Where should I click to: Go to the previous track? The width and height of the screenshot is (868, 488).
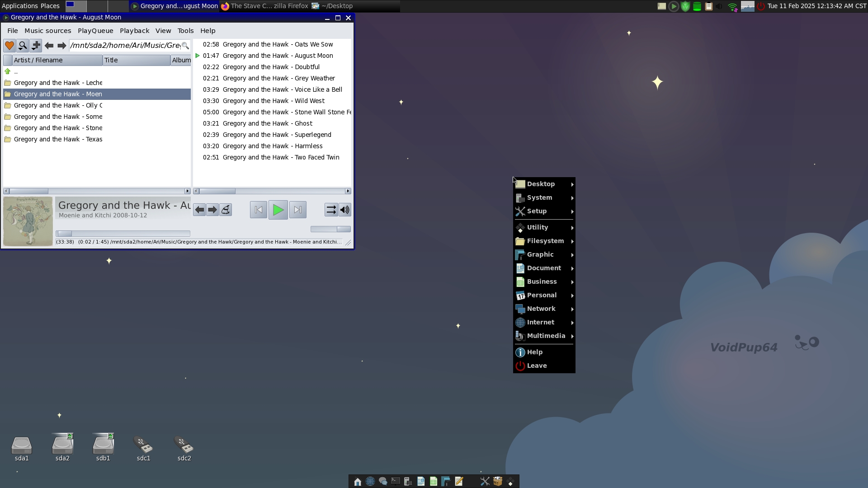[259, 210]
